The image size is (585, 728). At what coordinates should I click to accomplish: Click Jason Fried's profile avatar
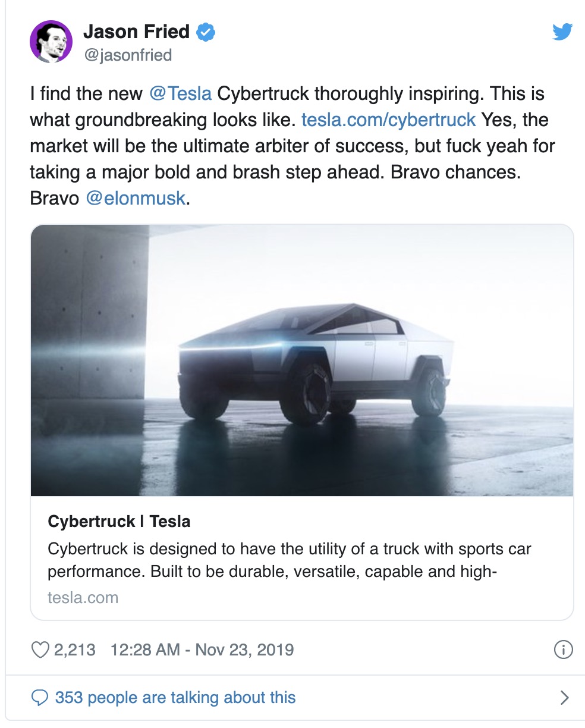(x=51, y=42)
